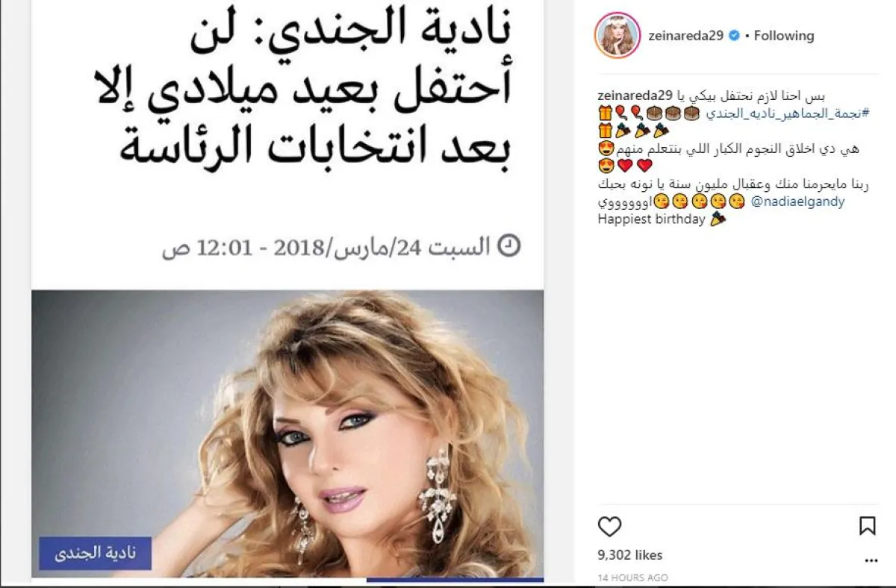Click the party popper emoji after Happiest birthday

pos(717,219)
